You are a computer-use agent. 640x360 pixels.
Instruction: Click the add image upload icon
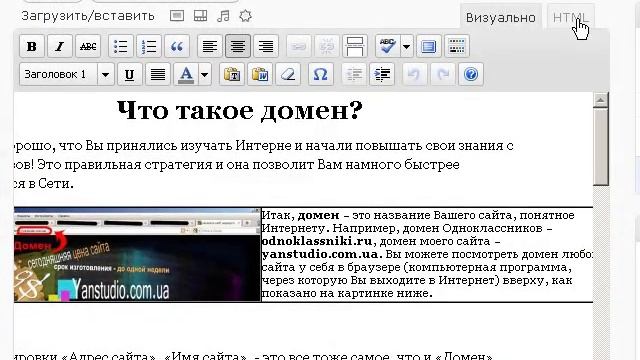[x=177, y=16]
